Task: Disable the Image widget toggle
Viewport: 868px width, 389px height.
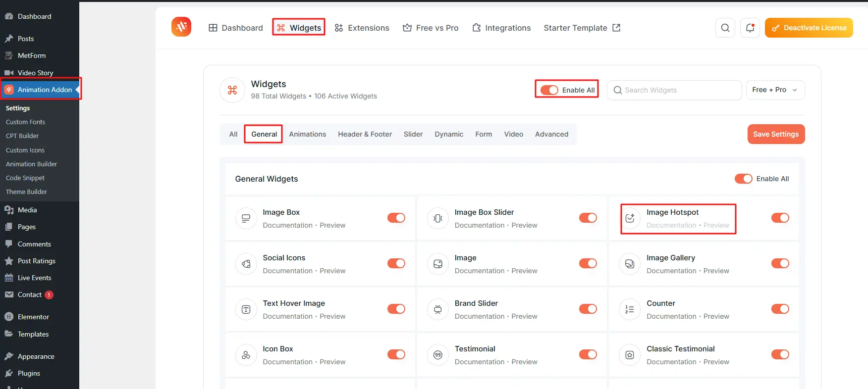Action: (x=588, y=263)
